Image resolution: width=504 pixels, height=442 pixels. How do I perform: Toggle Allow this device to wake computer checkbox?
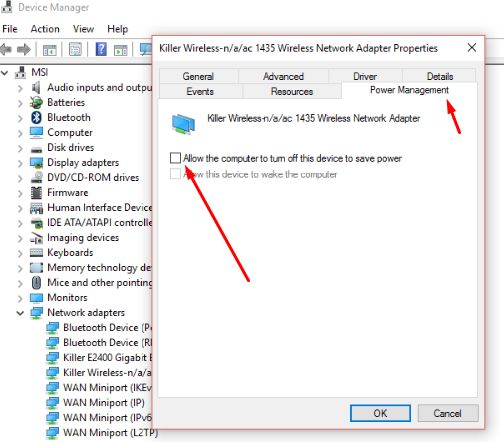pos(175,174)
